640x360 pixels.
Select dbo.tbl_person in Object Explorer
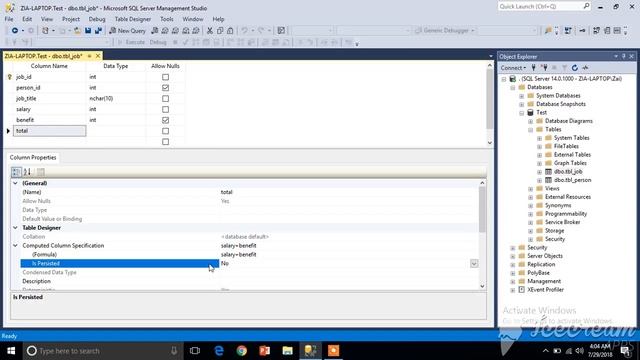(x=572, y=180)
